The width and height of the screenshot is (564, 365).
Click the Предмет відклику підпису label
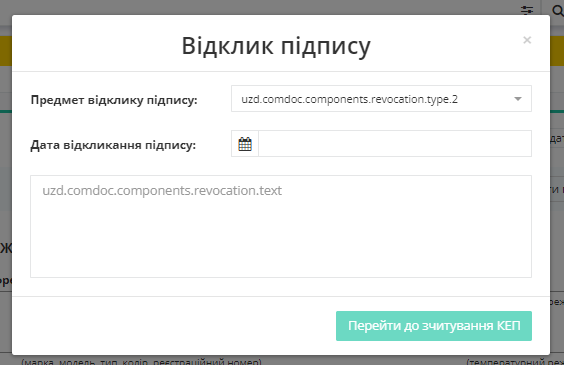click(114, 100)
